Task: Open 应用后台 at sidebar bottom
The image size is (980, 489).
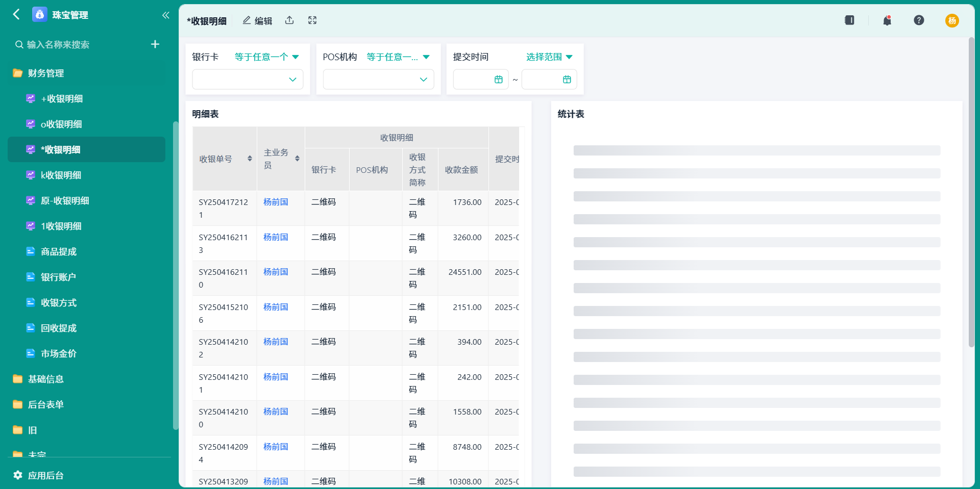Action: point(46,475)
